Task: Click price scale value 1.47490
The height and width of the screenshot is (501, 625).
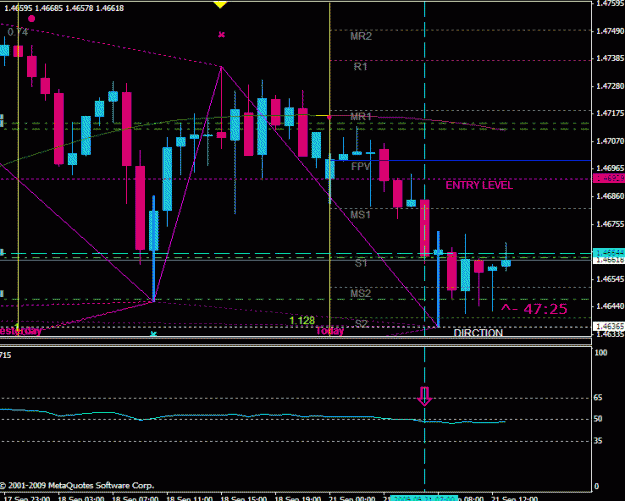Action: tap(610, 31)
